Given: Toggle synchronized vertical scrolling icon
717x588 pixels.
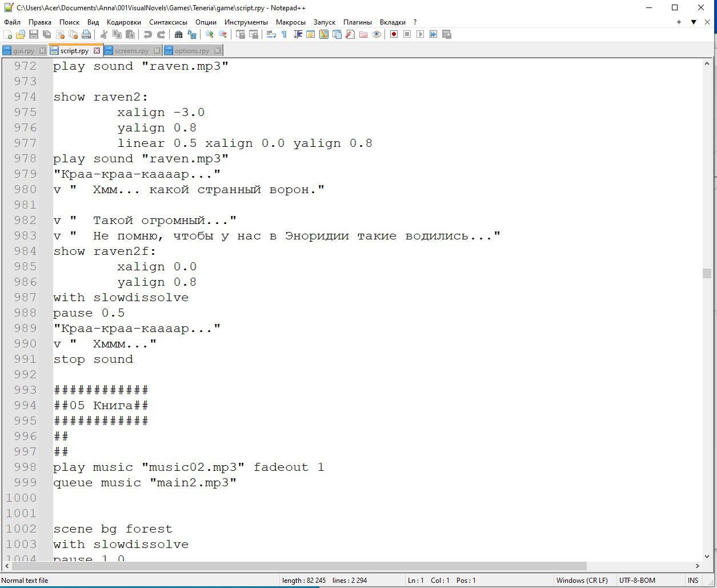Looking at the screenshot, I should tap(241, 34).
